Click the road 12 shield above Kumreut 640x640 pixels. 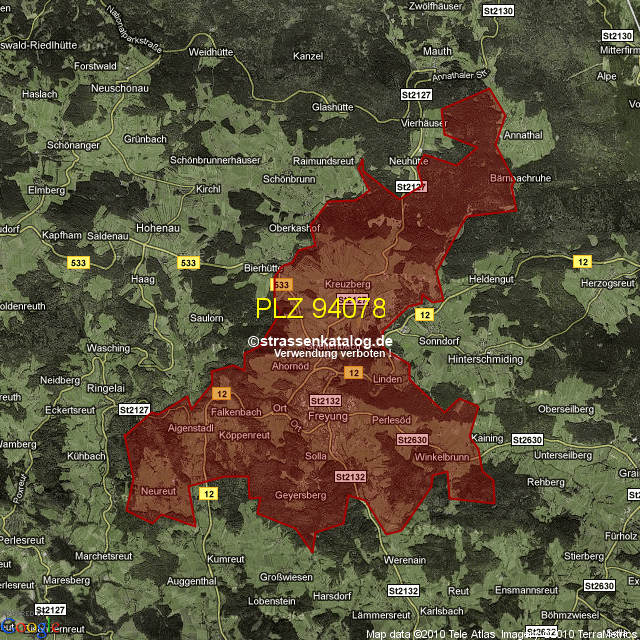click(x=208, y=493)
